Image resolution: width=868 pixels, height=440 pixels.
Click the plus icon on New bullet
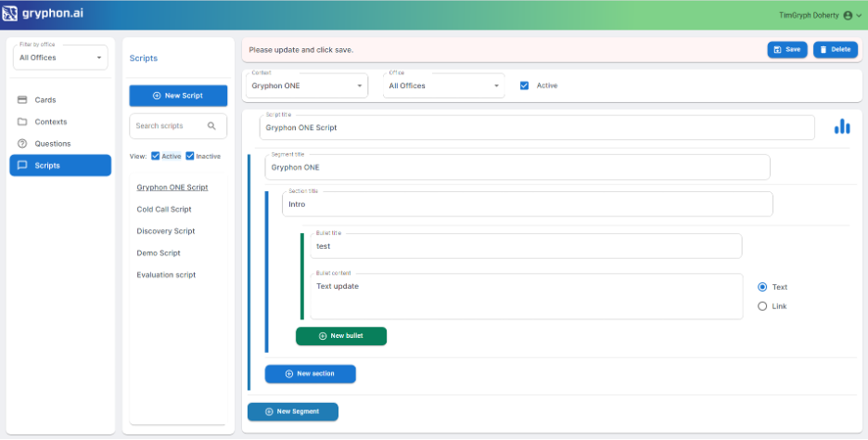(x=323, y=336)
